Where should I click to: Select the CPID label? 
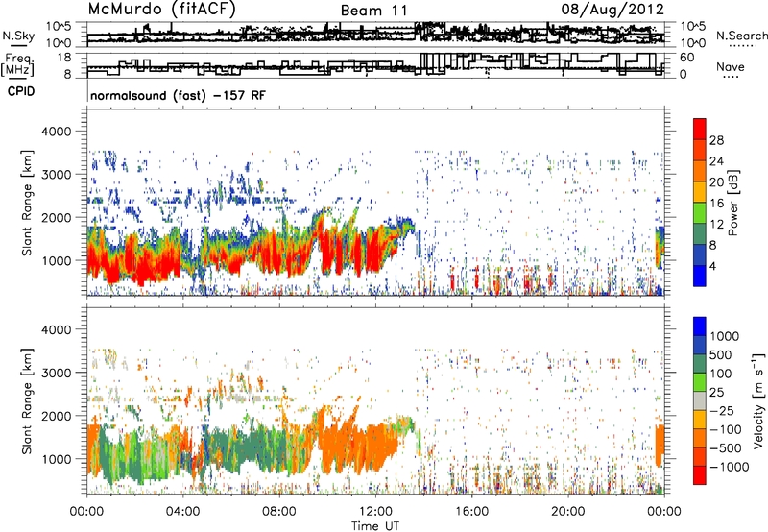21,91
